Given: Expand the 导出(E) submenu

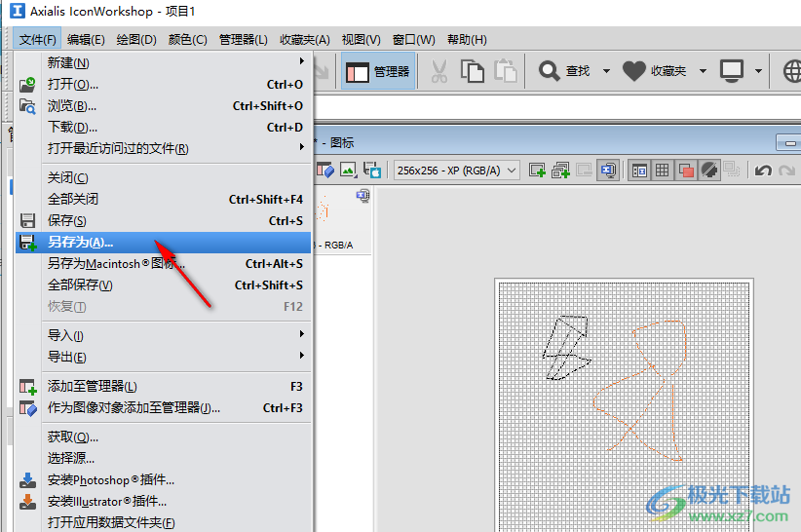Looking at the screenshot, I should tap(163, 357).
